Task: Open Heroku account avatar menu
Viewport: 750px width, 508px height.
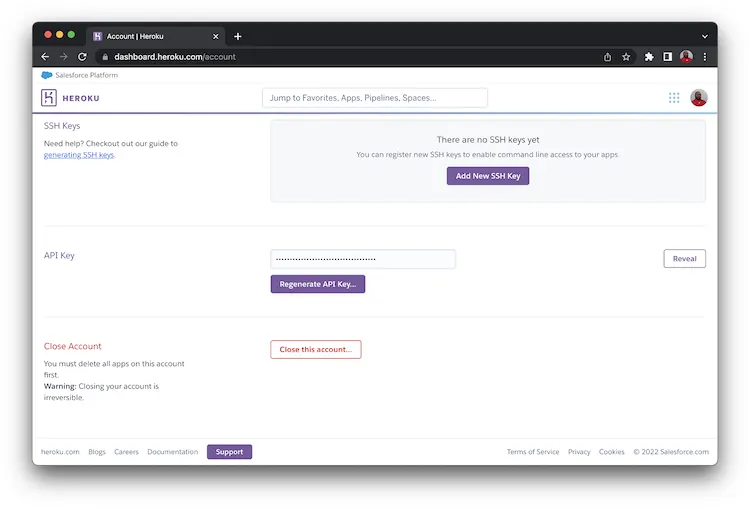Action: pos(699,98)
